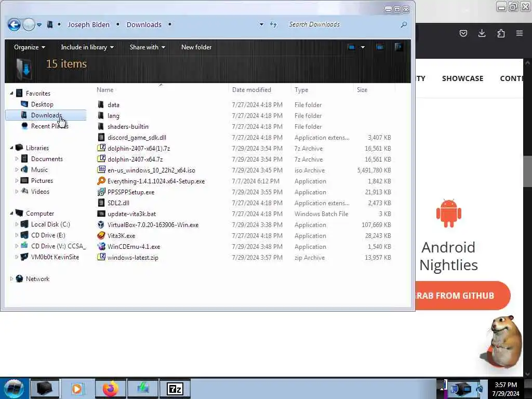Expand the Documents library node

coord(17,158)
